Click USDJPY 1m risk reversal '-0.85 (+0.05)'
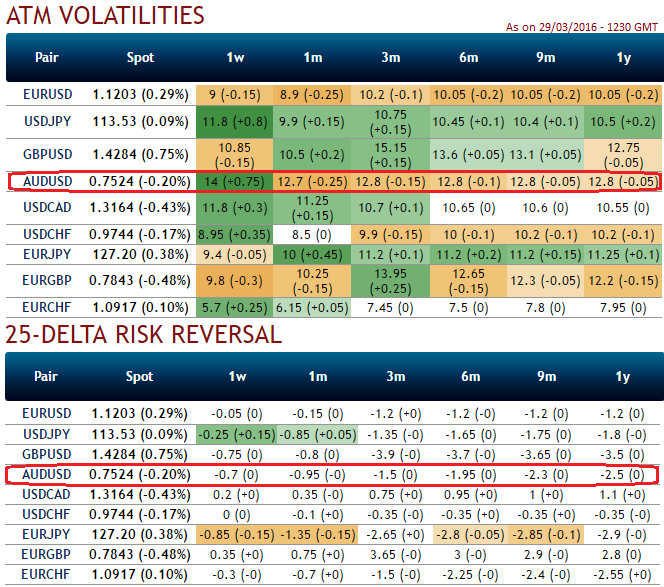The height and width of the screenshot is (587, 664). tap(318, 435)
